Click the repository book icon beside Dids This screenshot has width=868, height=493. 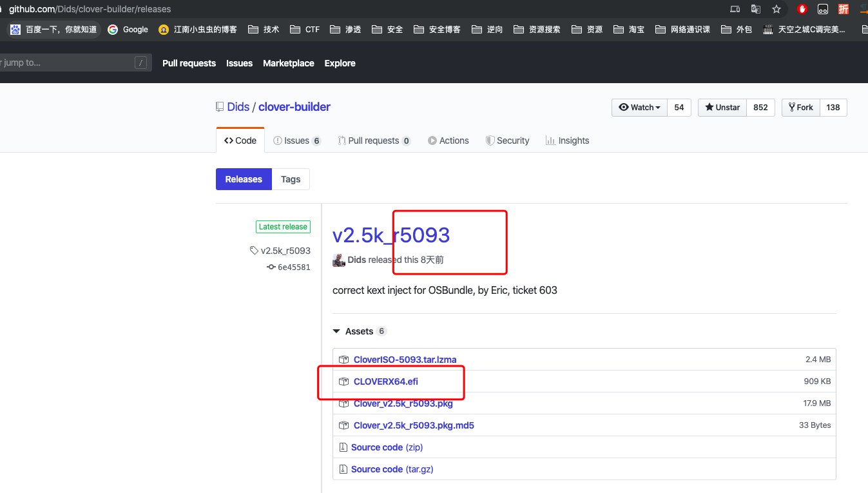[220, 107]
